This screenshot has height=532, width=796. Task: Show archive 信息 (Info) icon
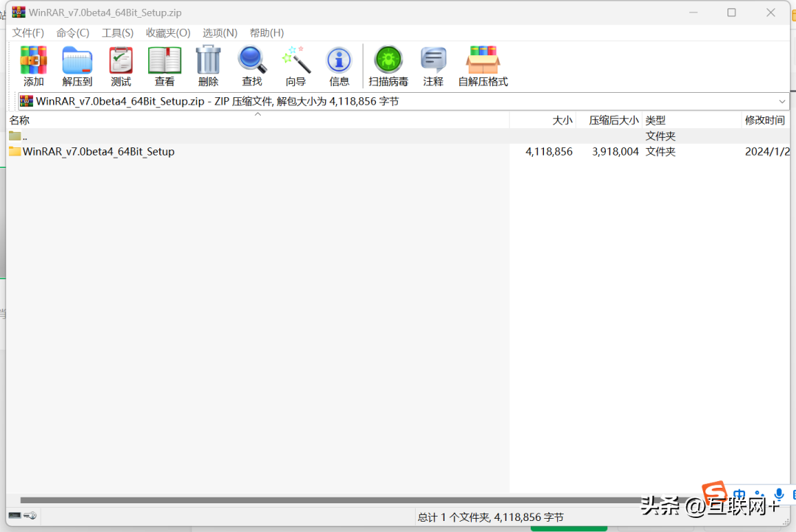click(339, 66)
